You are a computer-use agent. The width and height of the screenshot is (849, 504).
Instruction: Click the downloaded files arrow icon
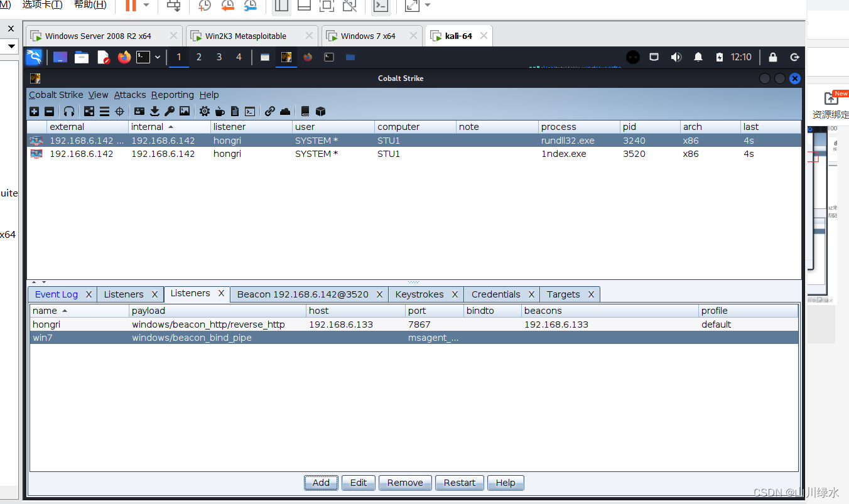[x=154, y=111]
